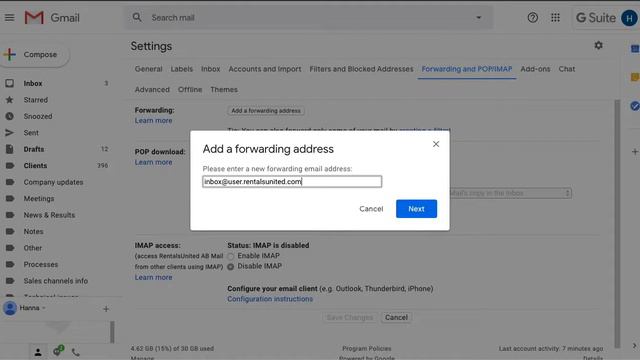Screen dimensions: 640x360
Task: Open the Notes label
Action: click(33, 231)
